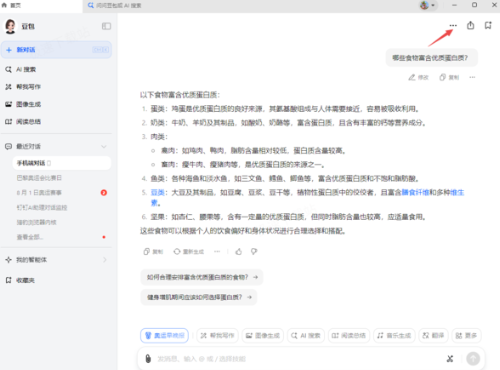Give the answer a thumbs up
Image resolution: width=500 pixels, height=370 pixels.
239,252
